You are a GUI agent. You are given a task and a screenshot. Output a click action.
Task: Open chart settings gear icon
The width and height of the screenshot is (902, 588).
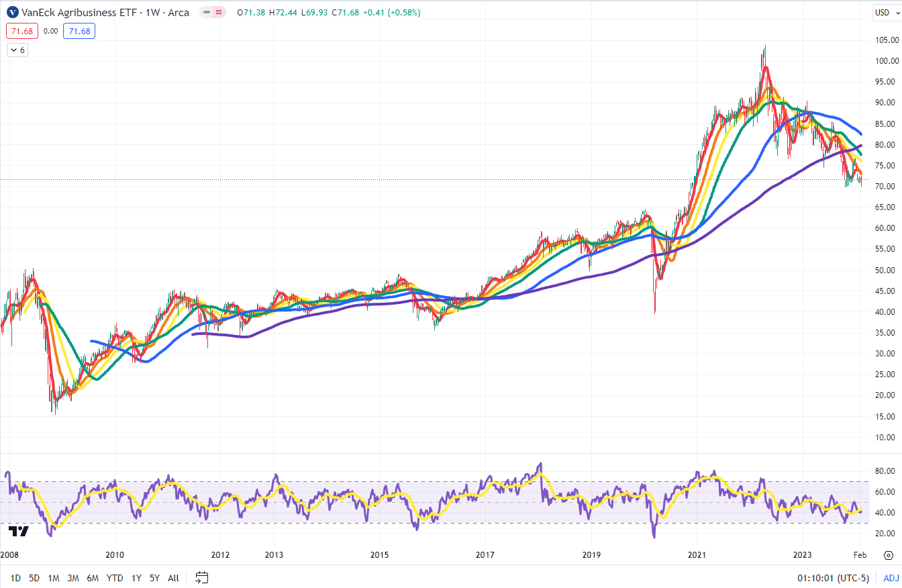pyautogui.click(x=888, y=556)
